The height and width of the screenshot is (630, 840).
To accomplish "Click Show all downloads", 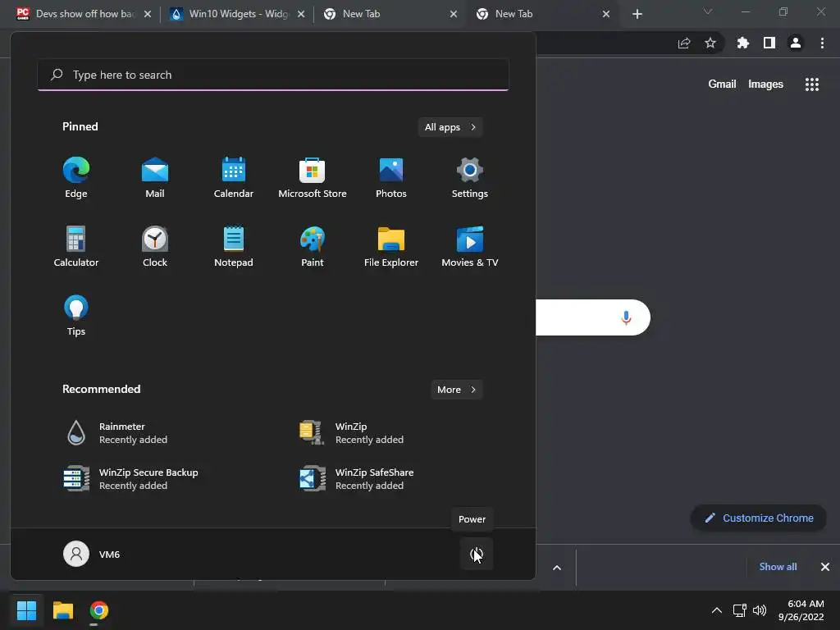I will pyautogui.click(x=778, y=567).
